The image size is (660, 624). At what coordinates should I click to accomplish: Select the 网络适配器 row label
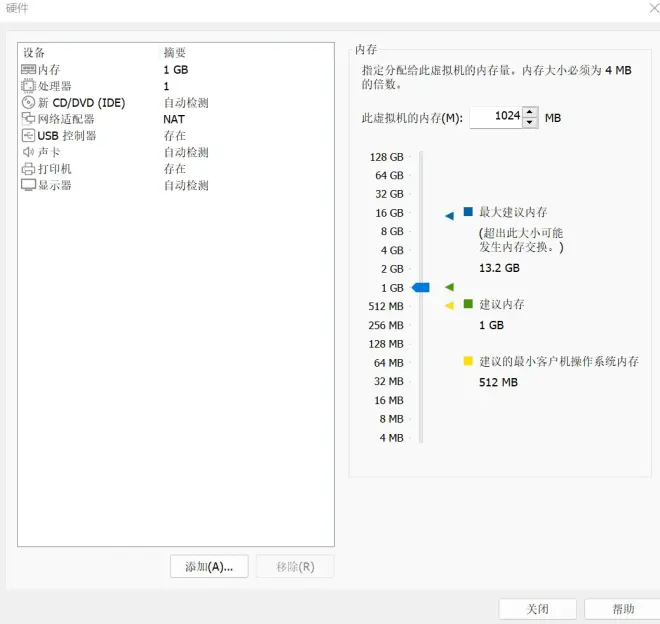(x=66, y=119)
